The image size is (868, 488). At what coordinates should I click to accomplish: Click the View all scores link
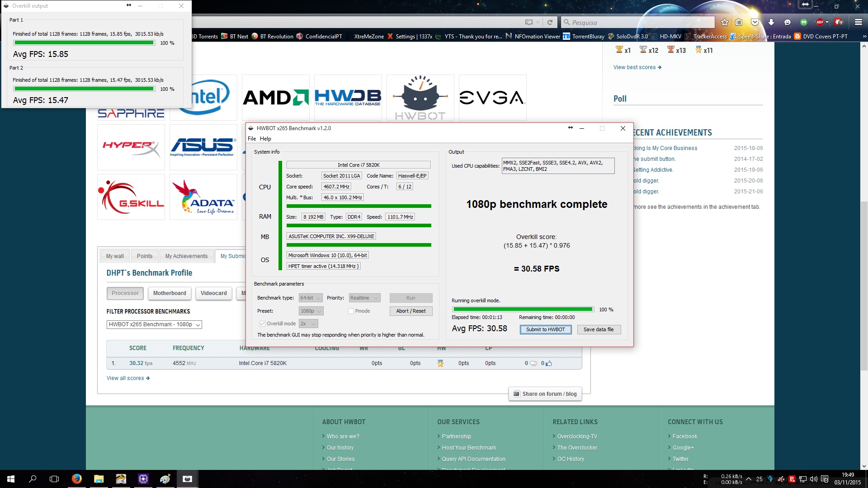pos(128,378)
